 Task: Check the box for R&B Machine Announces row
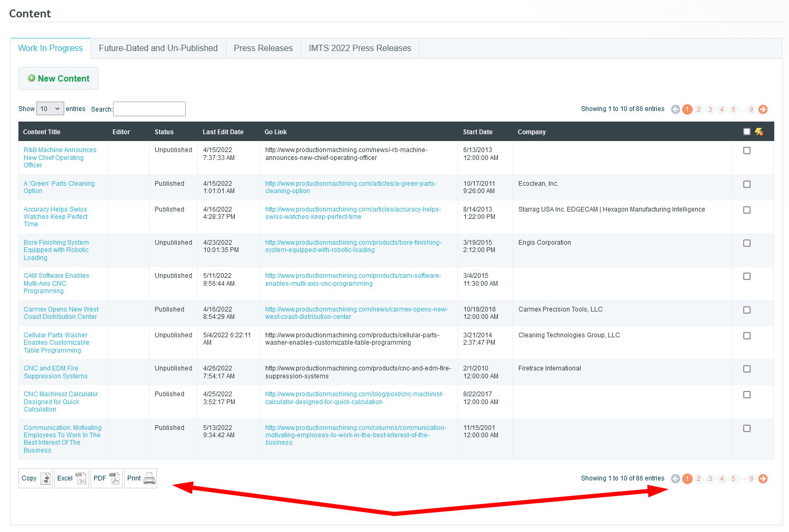click(746, 150)
